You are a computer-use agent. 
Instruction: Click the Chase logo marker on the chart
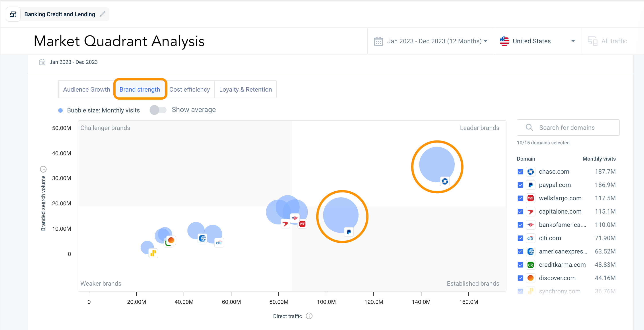[x=445, y=181]
